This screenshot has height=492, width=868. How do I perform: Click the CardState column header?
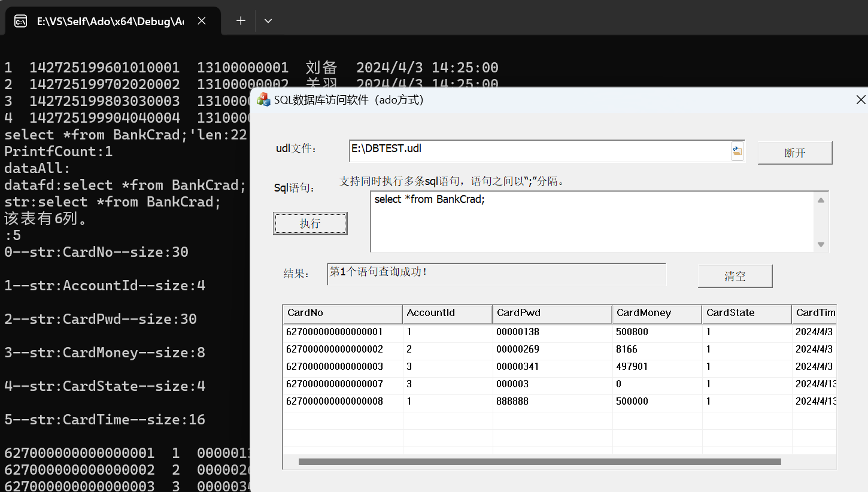click(746, 313)
